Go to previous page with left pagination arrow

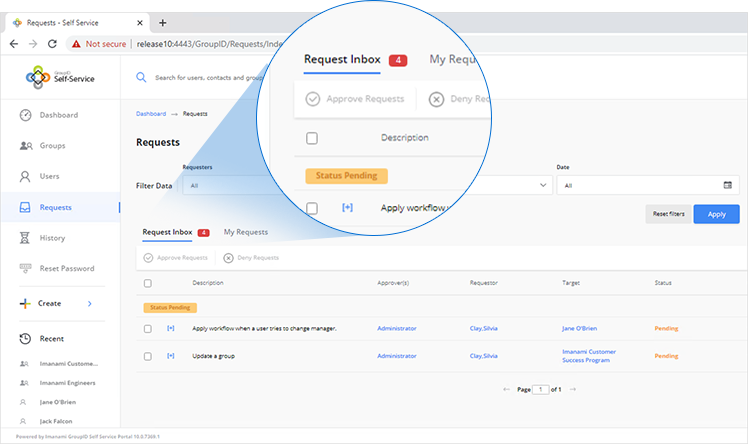click(506, 390)
